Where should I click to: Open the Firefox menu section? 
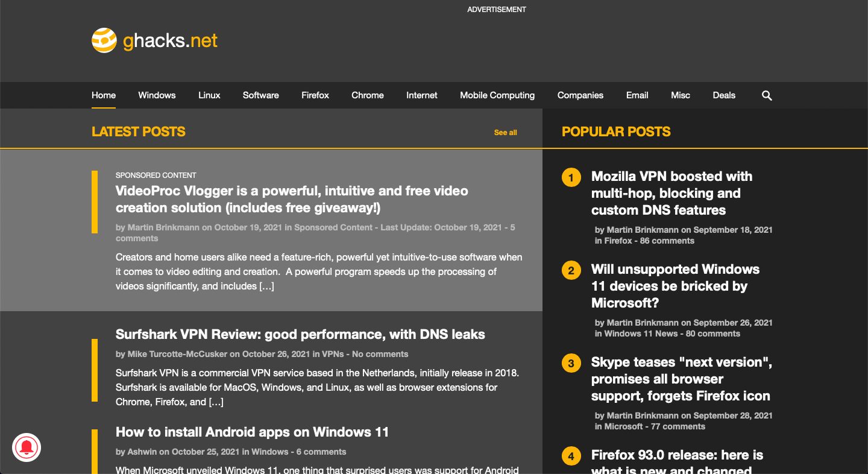pyautogui.click(x=315, y=95)
